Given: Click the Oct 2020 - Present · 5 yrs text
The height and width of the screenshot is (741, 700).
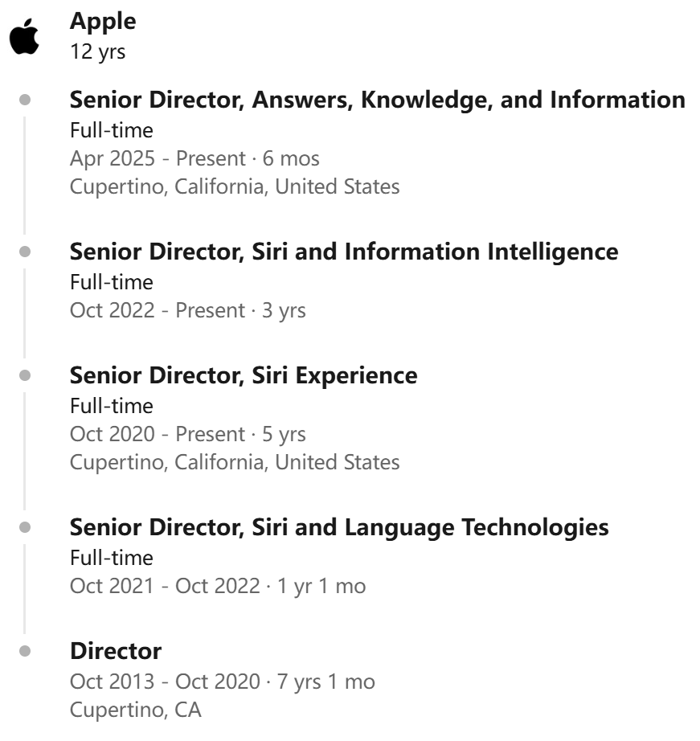Looking at the screenshot, I should 187,434.
